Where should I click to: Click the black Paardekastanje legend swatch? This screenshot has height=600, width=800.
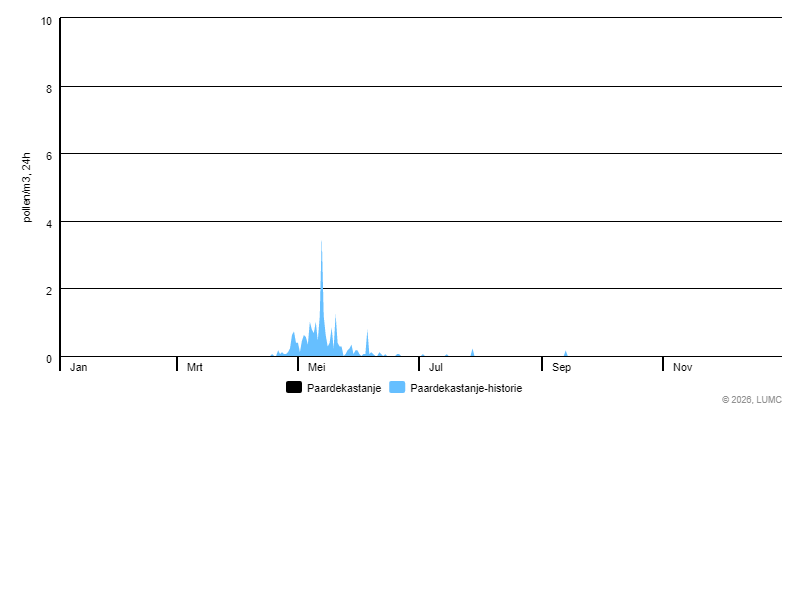pos(294,387)
